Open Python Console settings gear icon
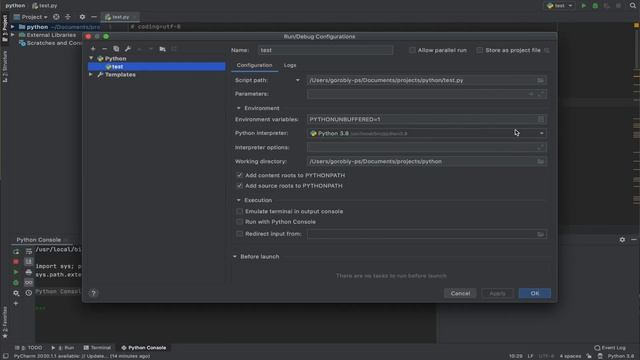640x360 pixels. (16, 293)
